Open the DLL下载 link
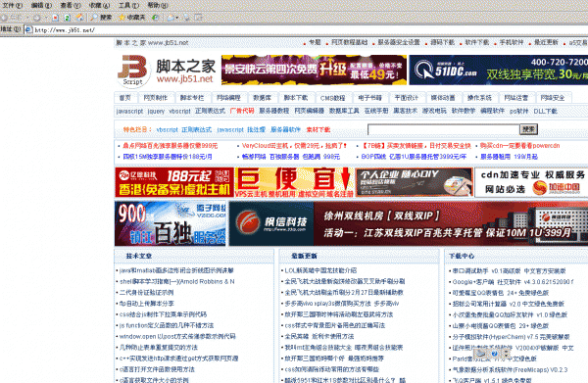This screenshot has height=383, width=588. 546,112
